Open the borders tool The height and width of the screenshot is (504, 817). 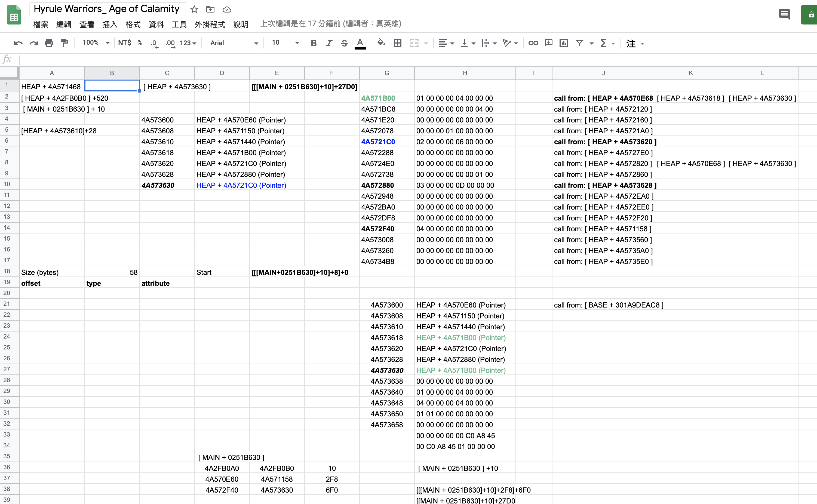pyautogui.click(x=397, y=43)
